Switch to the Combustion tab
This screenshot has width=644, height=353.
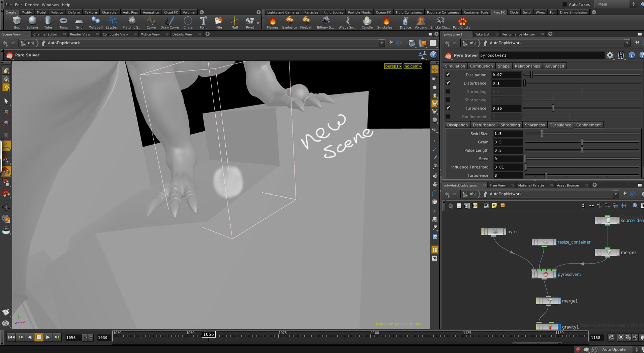(x=481, y=66)
